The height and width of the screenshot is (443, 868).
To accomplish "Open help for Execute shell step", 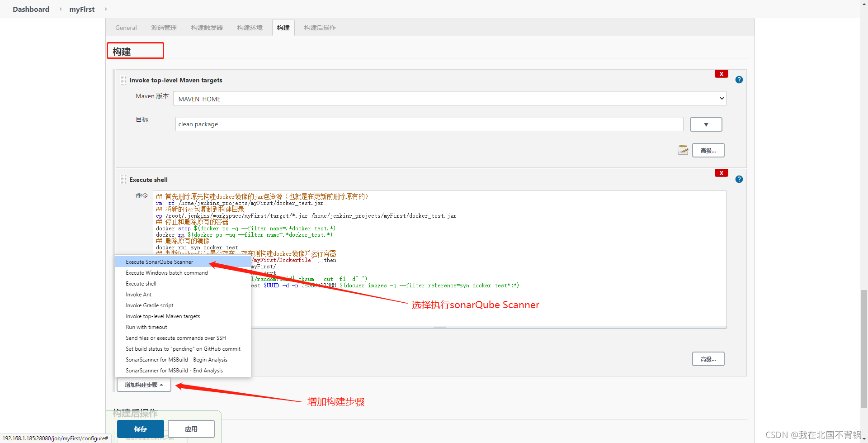I will 739,179.
